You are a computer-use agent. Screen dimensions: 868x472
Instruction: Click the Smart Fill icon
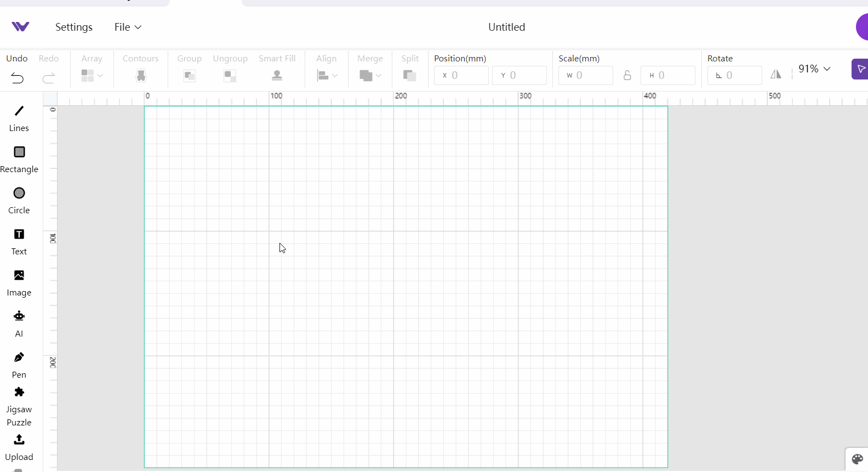click(277, 76)
